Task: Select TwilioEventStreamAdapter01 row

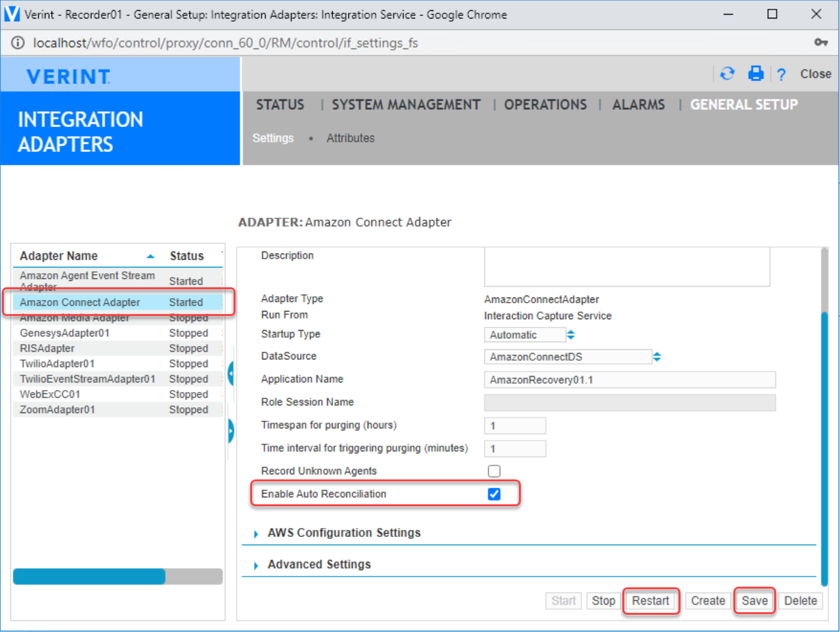Action: (117, 379)
